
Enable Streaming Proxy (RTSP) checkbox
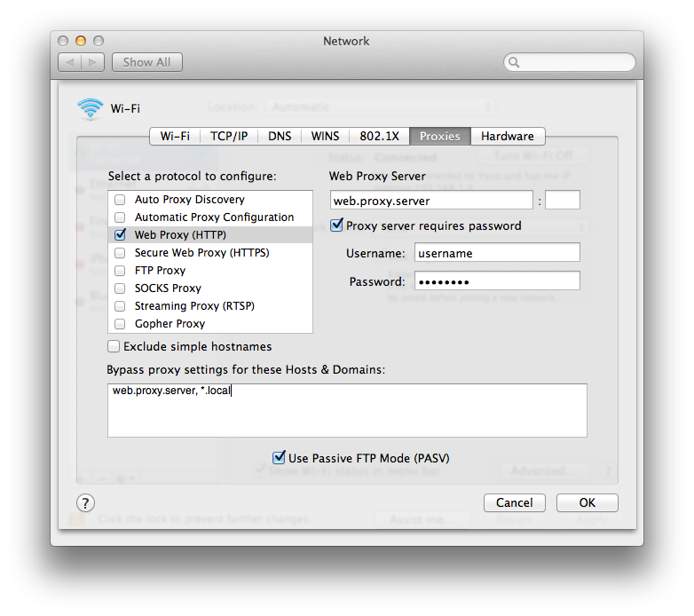(x=120, y=306)
